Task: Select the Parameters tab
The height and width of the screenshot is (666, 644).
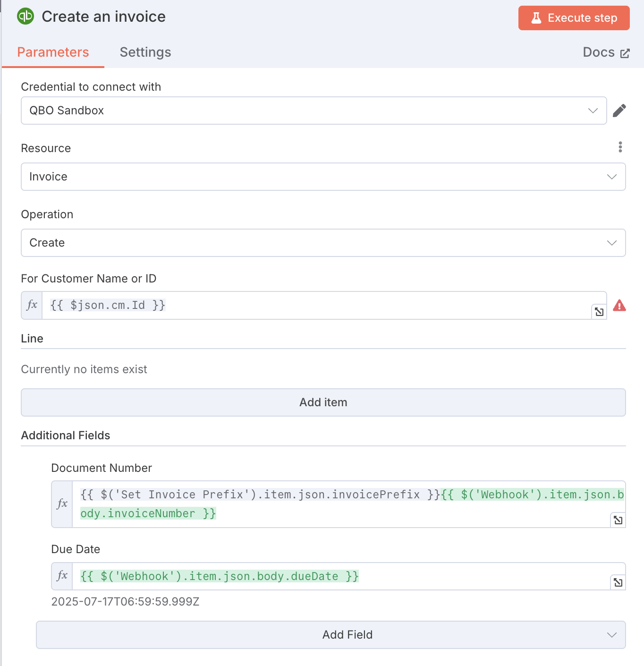Action: pos(53,52)
